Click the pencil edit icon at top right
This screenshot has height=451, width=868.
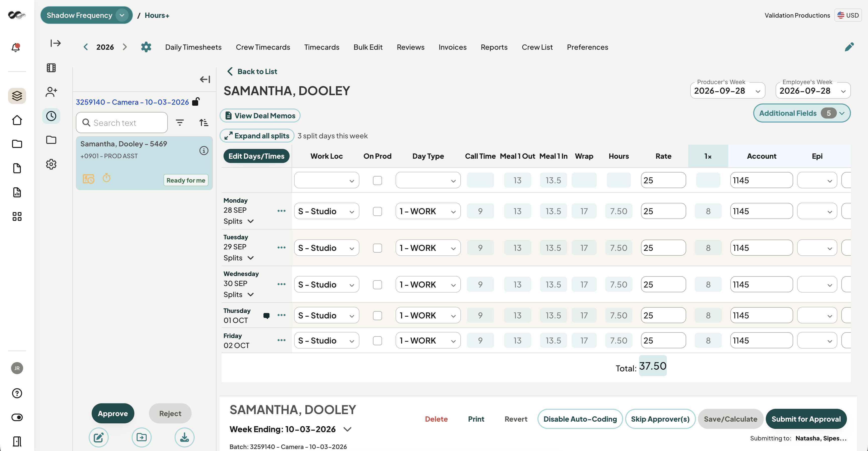[849, 47]
